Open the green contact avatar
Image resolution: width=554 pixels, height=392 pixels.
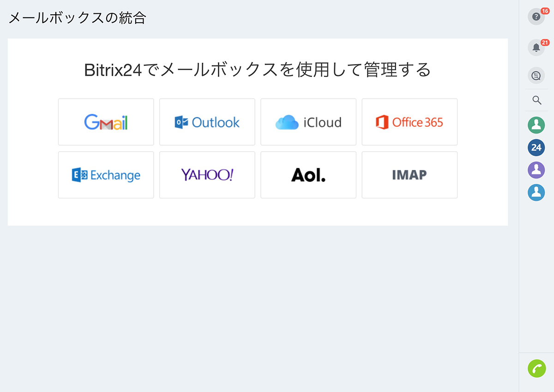click(x=536, y=125)
